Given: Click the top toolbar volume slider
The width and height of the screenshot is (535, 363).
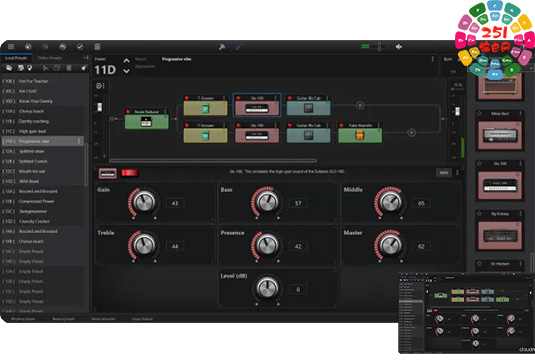Looking at the screenshot, I should click(374, 46).
